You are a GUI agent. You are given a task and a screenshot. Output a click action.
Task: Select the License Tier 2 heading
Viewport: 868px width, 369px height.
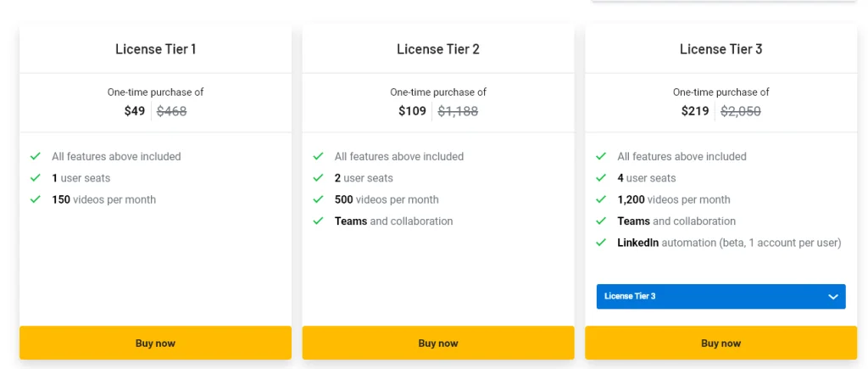pyautogui.click(x=438, y=49)
